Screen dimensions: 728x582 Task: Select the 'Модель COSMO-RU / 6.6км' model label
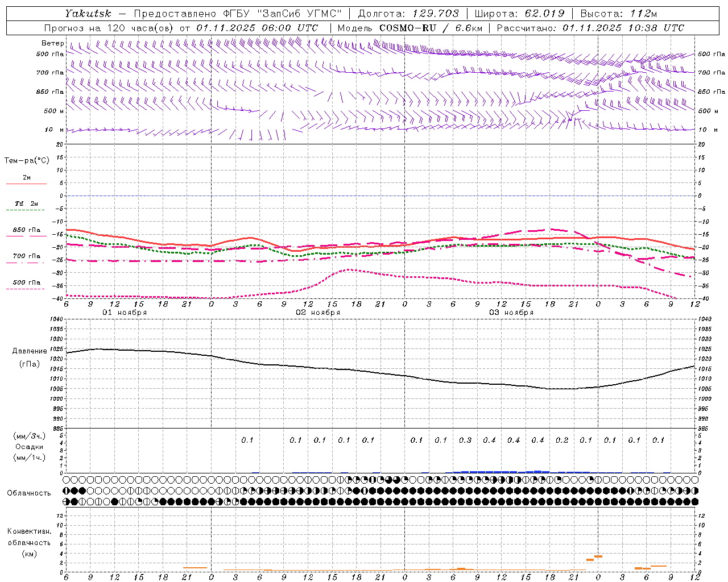409,28
